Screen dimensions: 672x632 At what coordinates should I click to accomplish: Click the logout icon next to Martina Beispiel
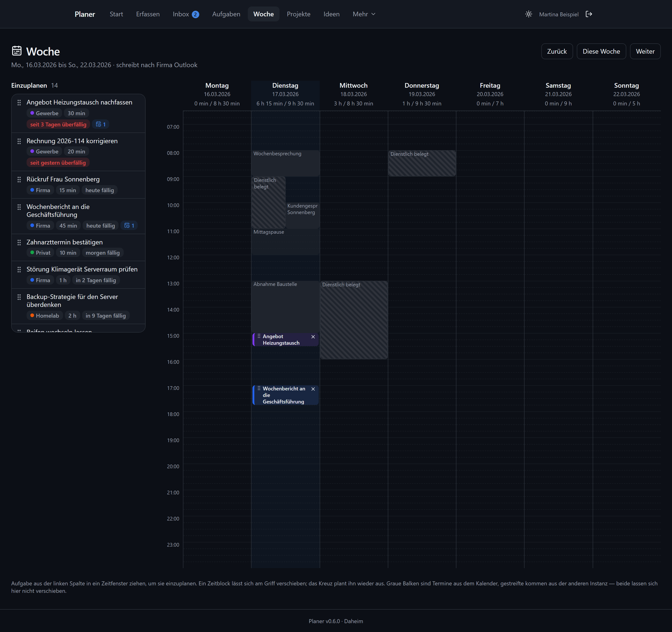pyautogui.click(x=589, y=14)
